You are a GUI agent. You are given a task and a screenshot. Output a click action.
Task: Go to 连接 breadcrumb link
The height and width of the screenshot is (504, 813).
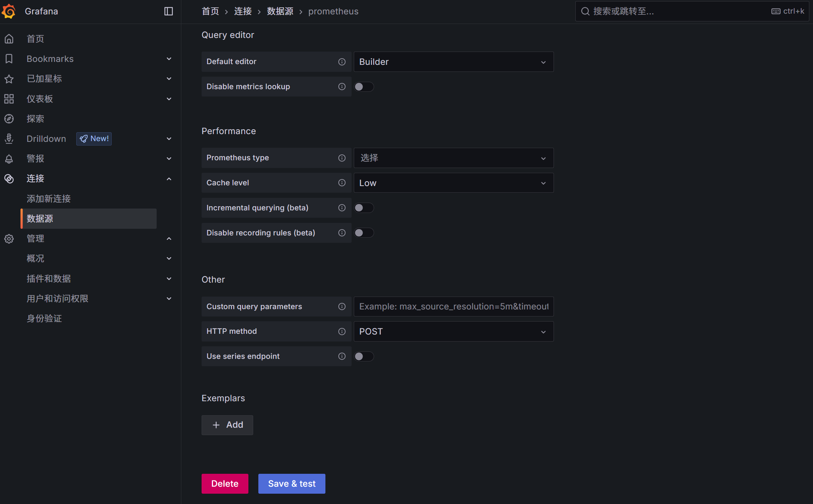pos(243,11)
